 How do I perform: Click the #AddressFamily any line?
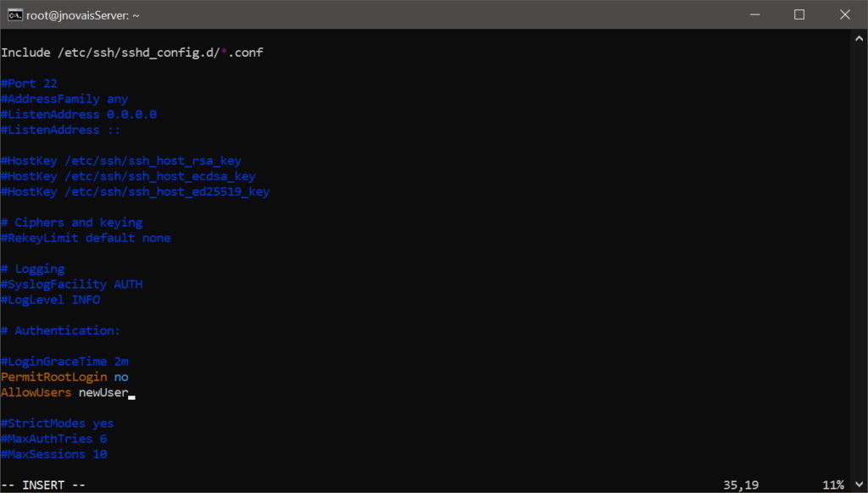64,99
